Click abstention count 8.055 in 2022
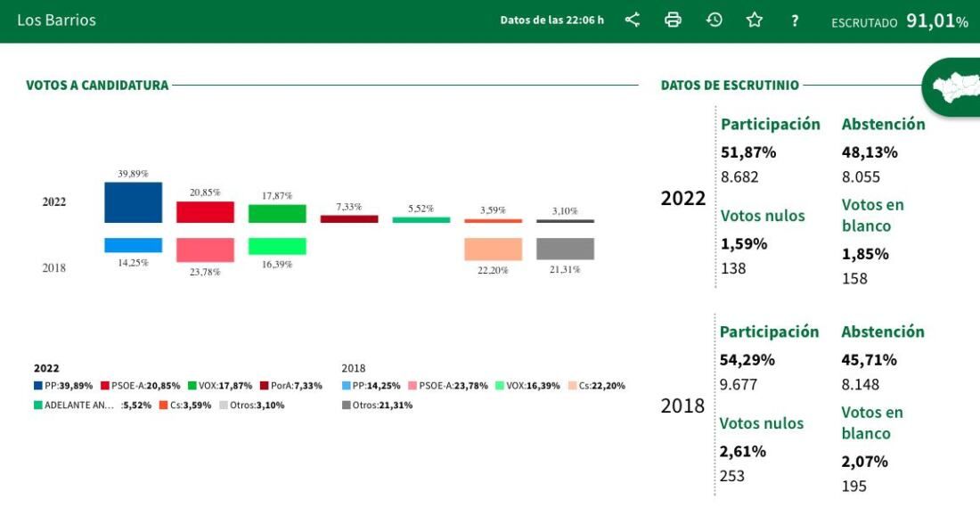 (861, 177)
